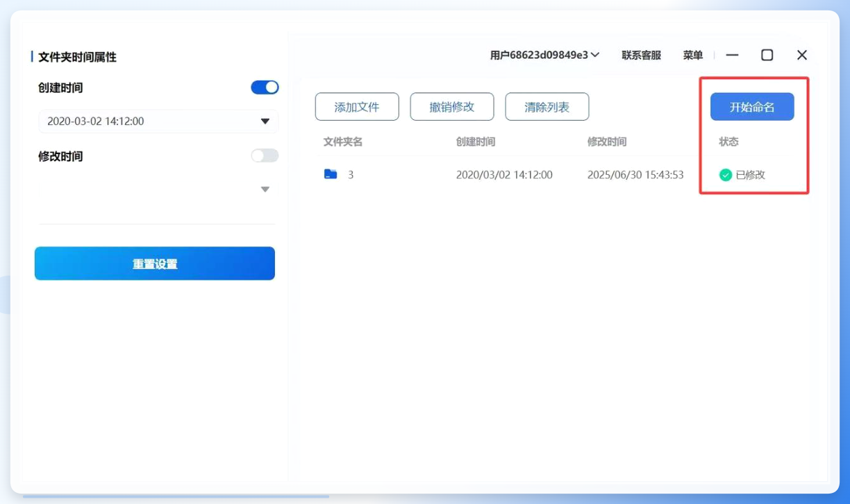The image size is (850, 504).
Task: Click the 清除列表 button
Action: (x=547, y=107)
